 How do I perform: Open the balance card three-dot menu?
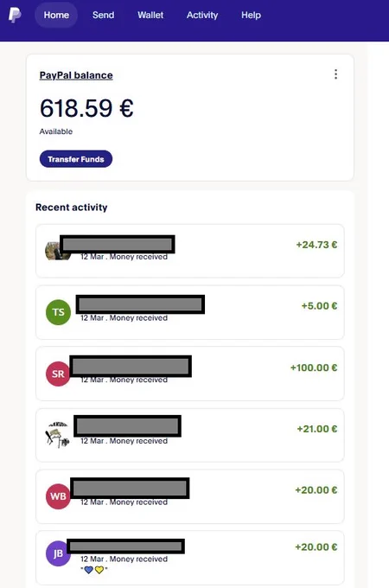pyautogui.click(x=335, y=73)
